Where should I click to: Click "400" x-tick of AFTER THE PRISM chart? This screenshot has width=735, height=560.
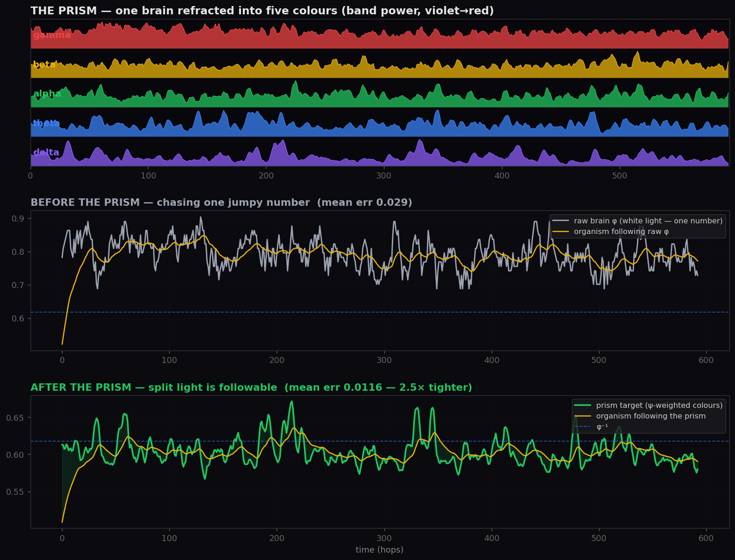(x=492, y=538)
